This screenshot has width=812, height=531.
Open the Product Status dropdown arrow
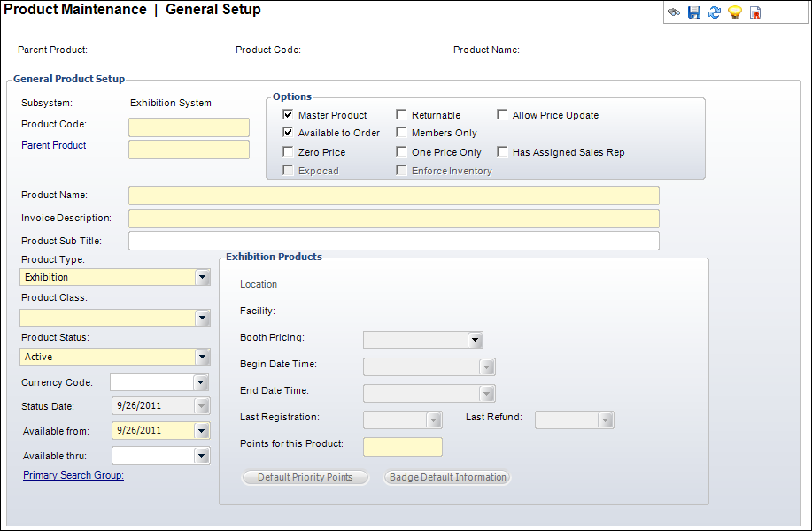coord(203,357)
